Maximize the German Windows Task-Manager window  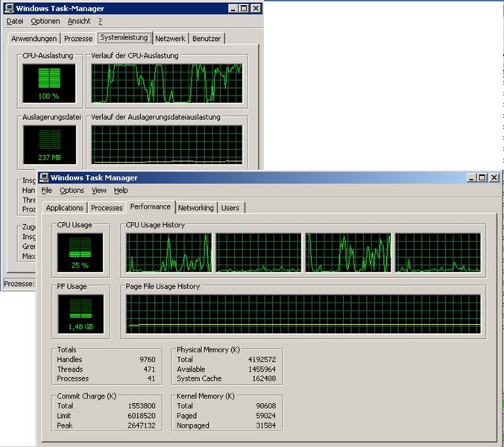[x=244, y=8]
